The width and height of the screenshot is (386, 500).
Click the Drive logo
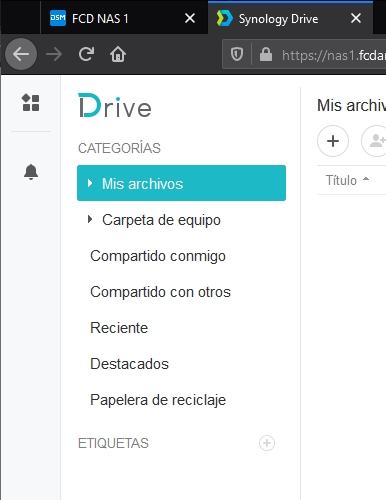115,106
